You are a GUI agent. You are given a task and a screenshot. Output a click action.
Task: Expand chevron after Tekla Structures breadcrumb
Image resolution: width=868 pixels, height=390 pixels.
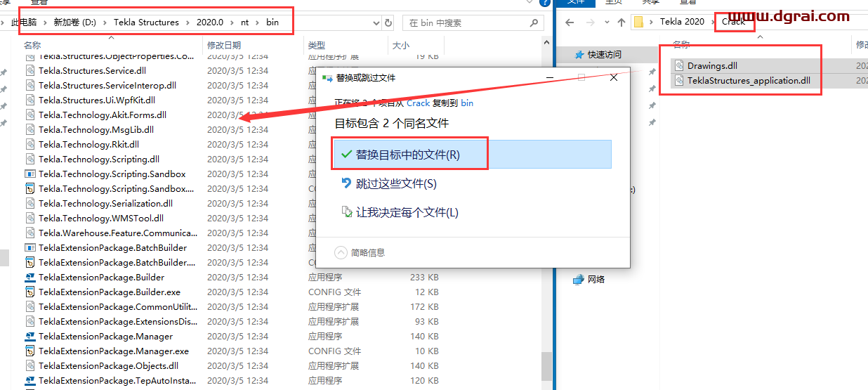point(188,22)
